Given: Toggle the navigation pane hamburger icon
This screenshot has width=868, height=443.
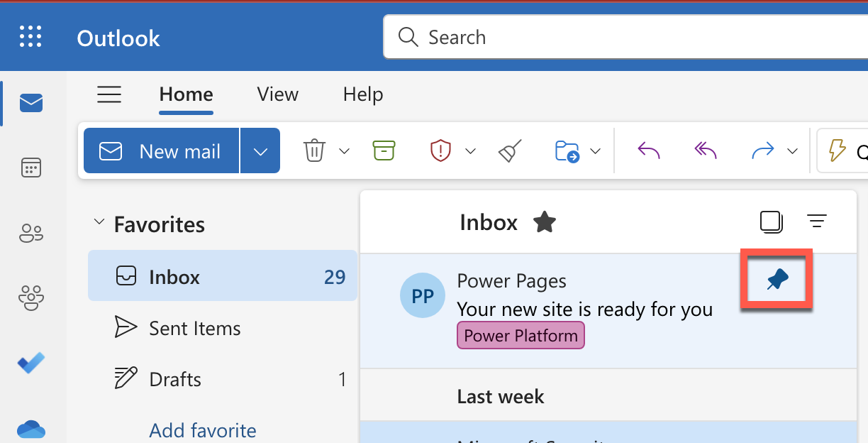Looking at the screenshot, I should click(109, 94).
